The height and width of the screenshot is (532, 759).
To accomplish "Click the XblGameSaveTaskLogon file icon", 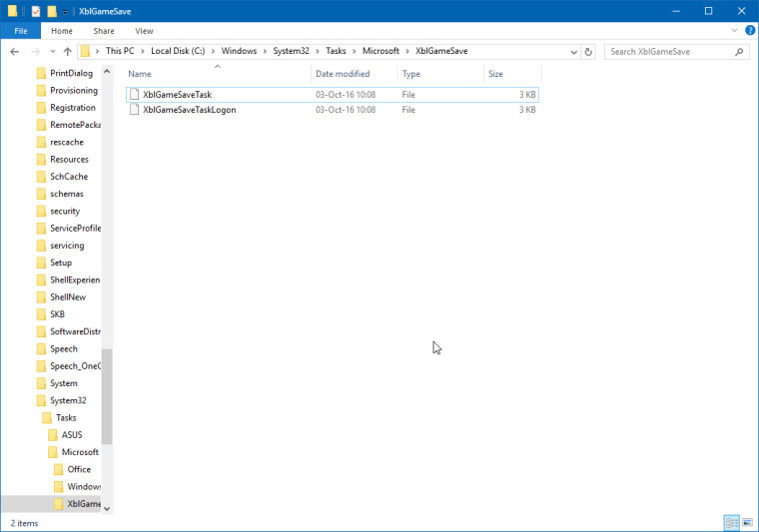I will pos(134,110).
